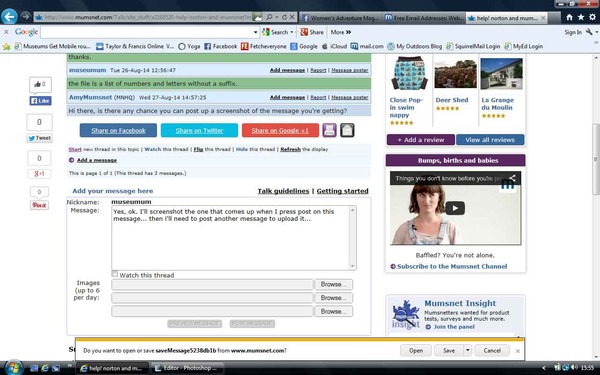The width and height of the screenshot is (600, 375).
Task: Select the help! norton taskbar button
Action: click(113, 368)
